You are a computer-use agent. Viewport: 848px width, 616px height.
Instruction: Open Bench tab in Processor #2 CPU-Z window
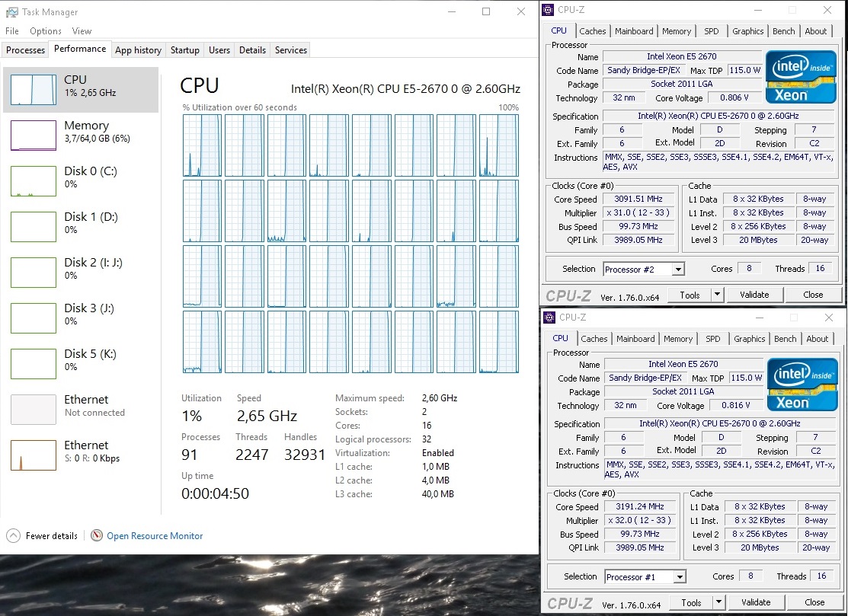click(x=784, y=31)
